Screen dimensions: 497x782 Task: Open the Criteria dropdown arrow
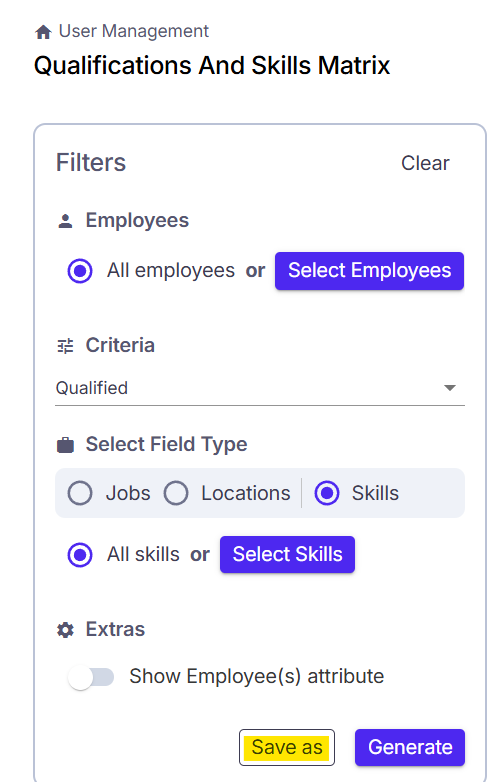450,388
